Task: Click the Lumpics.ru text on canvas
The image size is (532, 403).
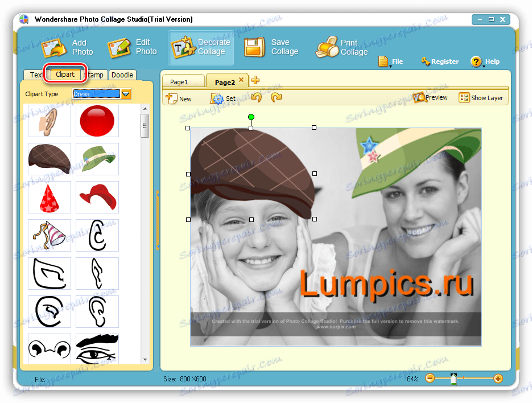Action: coord(387,284)
